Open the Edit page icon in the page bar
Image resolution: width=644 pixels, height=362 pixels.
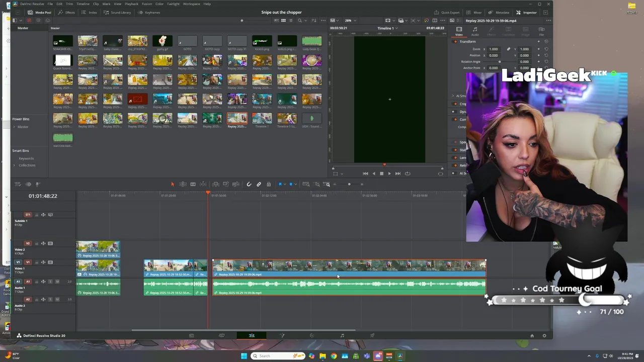coord(252,335)
